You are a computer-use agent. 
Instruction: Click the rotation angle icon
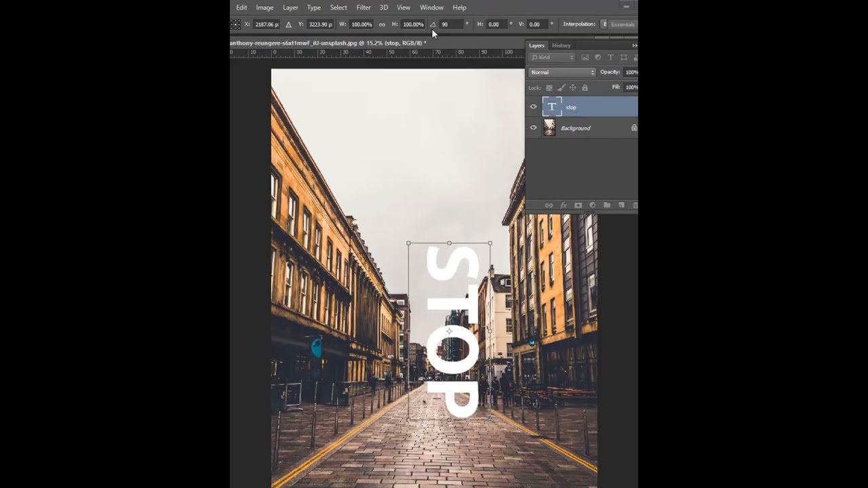click(433, 24)
